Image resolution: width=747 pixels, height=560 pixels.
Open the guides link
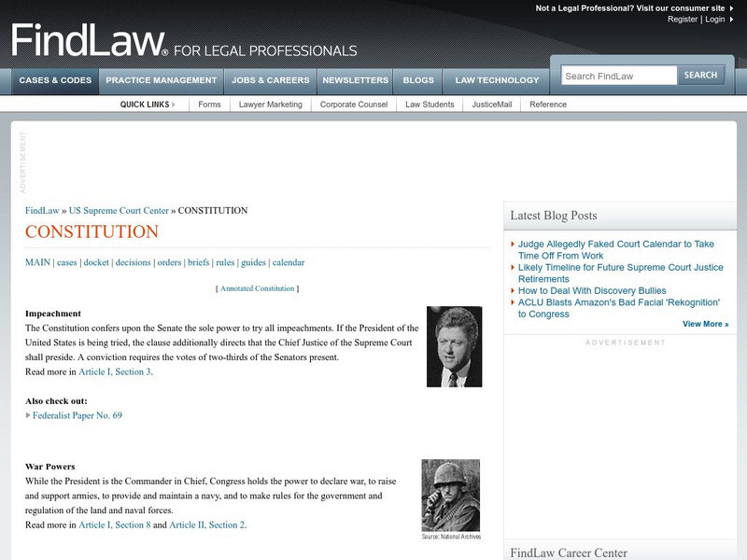253,262
